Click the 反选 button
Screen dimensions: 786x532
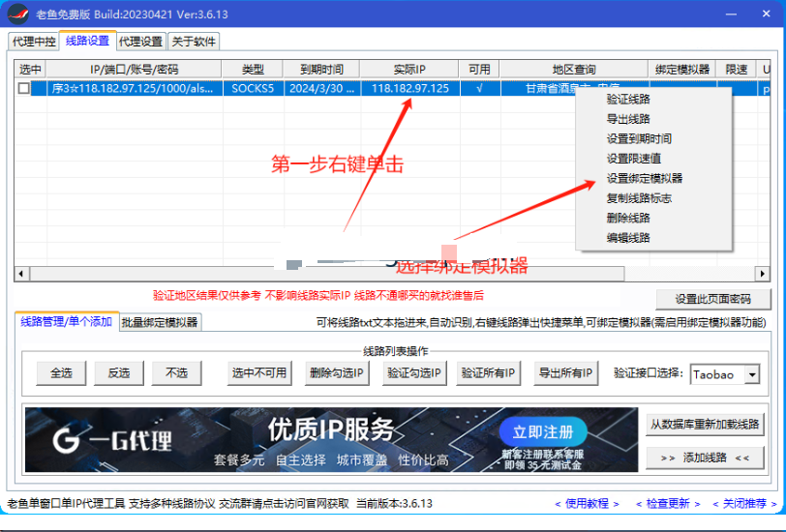(119, 372)
